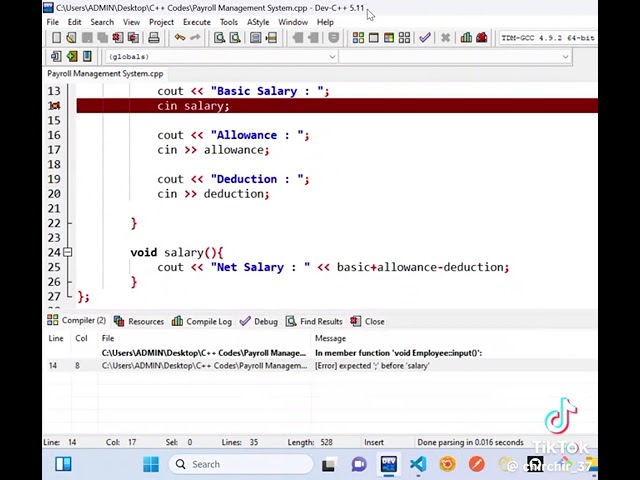Click the Save All toolbar icon
The height and width of the screenshot is (480, 640).
[102, 38]
